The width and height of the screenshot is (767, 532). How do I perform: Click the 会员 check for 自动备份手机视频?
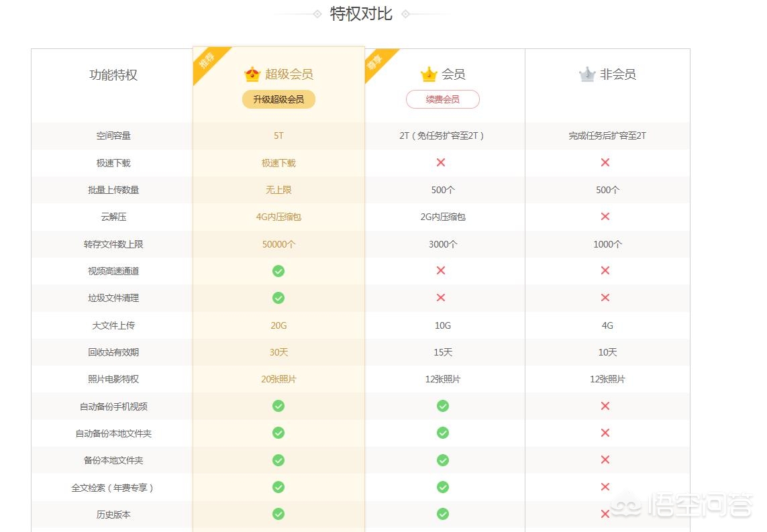click(x=443, y=406)
